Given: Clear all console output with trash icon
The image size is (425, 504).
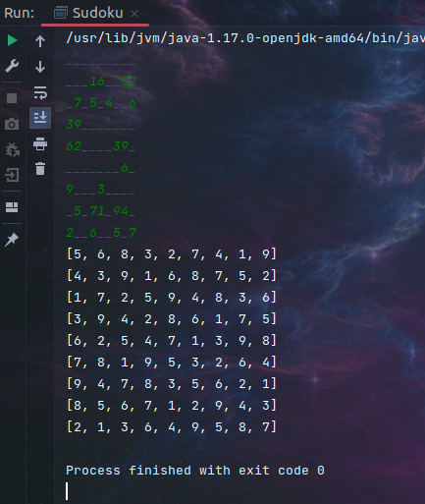Looking at the screenshot, I should click(40, 169).
